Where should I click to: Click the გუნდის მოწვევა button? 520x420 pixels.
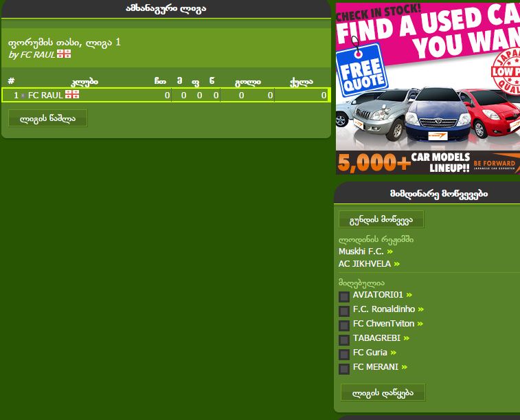tap(381, 219)
